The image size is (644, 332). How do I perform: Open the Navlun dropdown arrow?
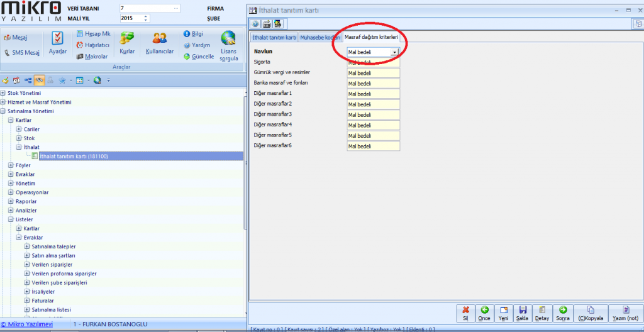coord(394,53)
